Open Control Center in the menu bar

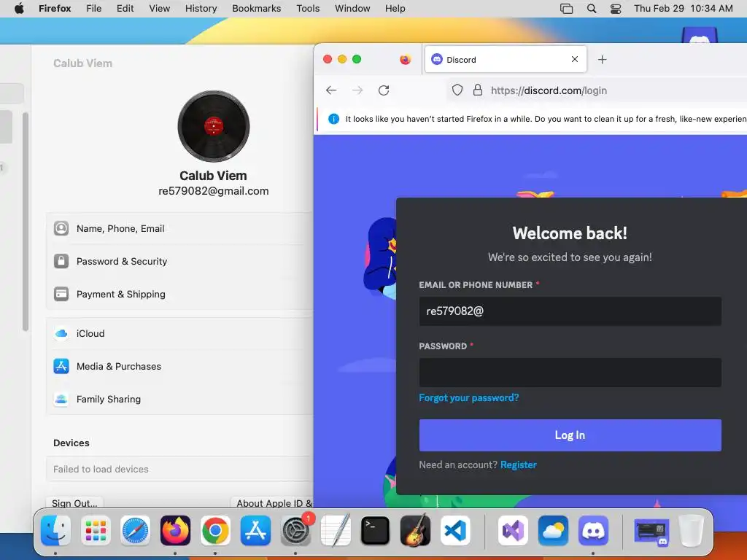[x=616, y=9]
